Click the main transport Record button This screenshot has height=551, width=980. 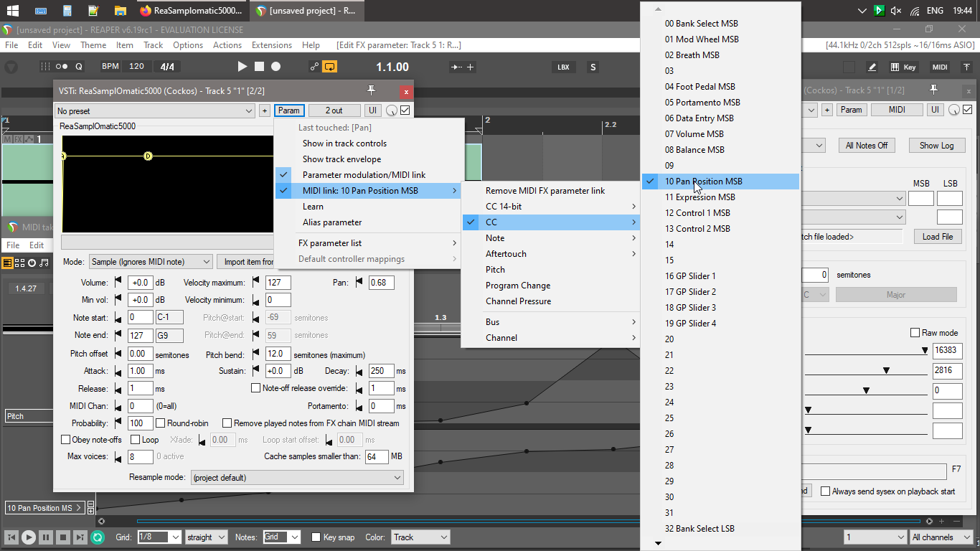[x=275, y=67]
